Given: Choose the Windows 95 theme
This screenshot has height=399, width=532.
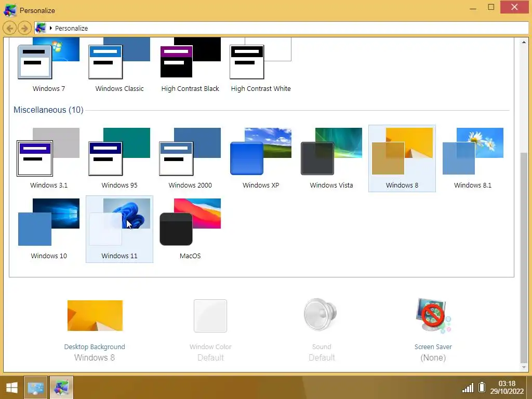Looking at the screenshot, I should [119, 158].
